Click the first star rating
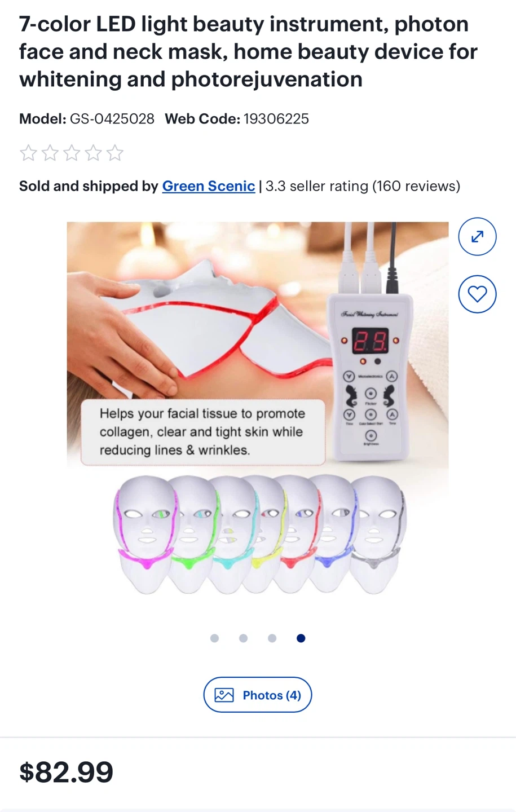The height and width of the screenshot is (812, 516). point(28,153)
